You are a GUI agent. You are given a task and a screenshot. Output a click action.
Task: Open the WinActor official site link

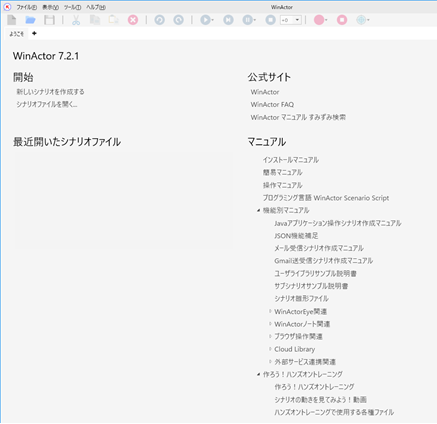pyautogui.click(x=265, y=92)
